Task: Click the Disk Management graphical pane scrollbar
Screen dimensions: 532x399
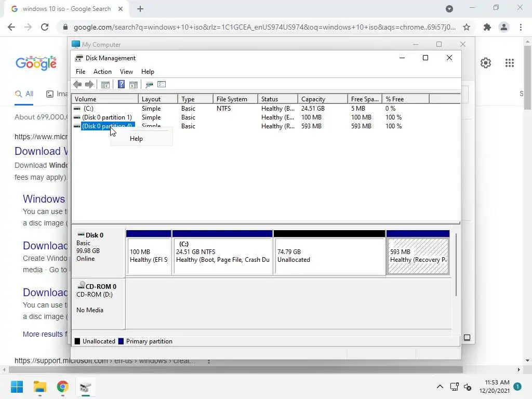Action: tap(456, 264)
